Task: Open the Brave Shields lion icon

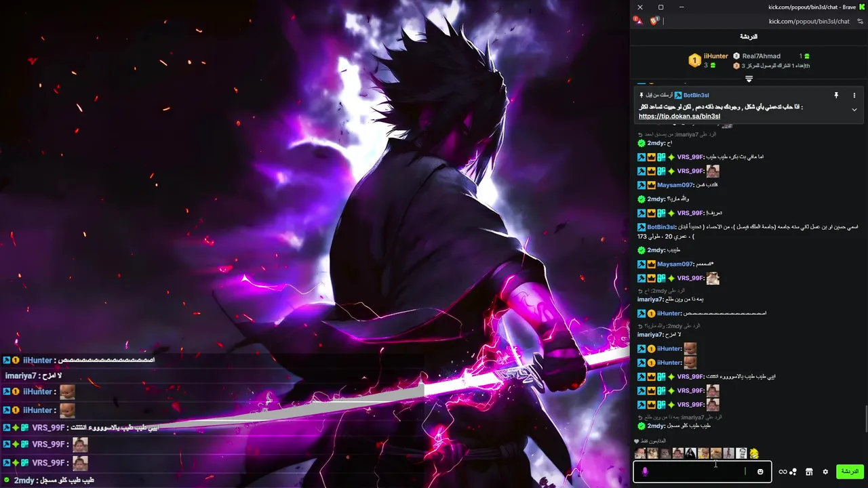Action: [x=655, y=21]
